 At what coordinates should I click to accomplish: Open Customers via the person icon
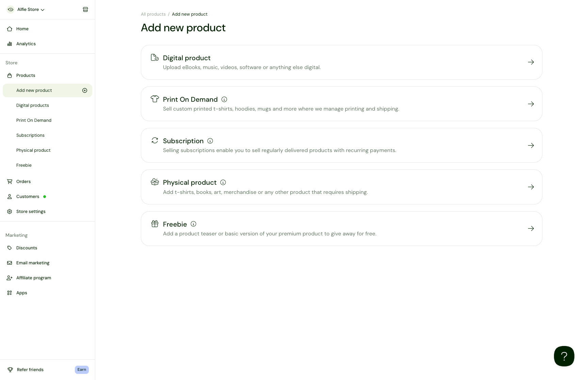tap(10, 196)
